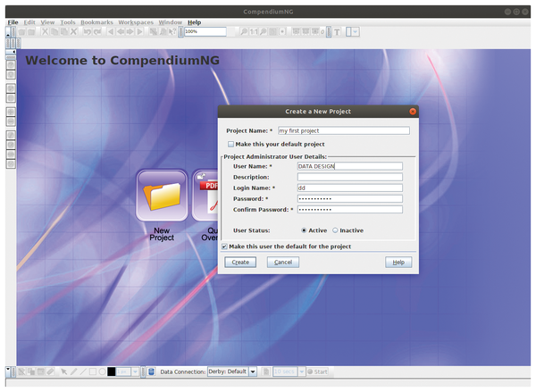Click the Create button in the dialog
Screen dimensions: 536x392
(x=240, y=263)
